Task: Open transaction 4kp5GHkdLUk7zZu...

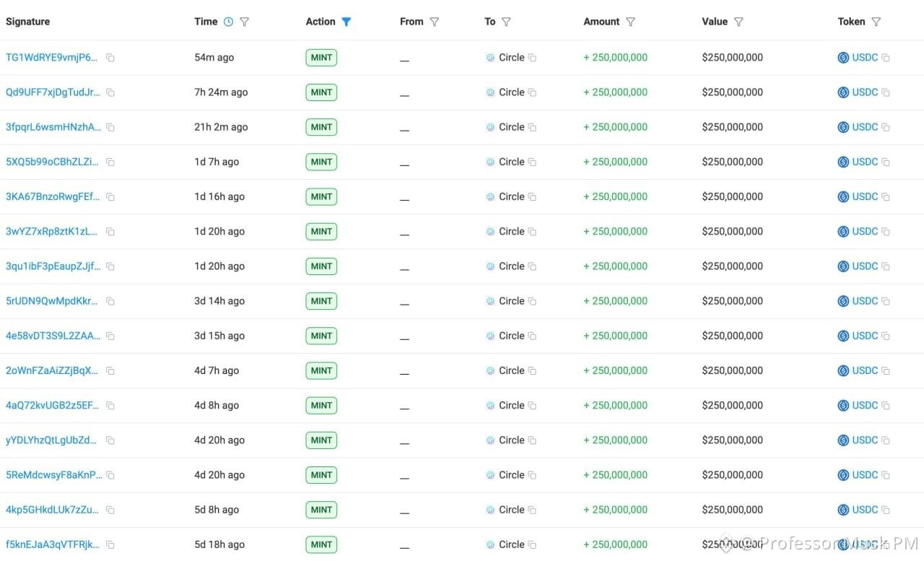Action: tap(52, 509)
